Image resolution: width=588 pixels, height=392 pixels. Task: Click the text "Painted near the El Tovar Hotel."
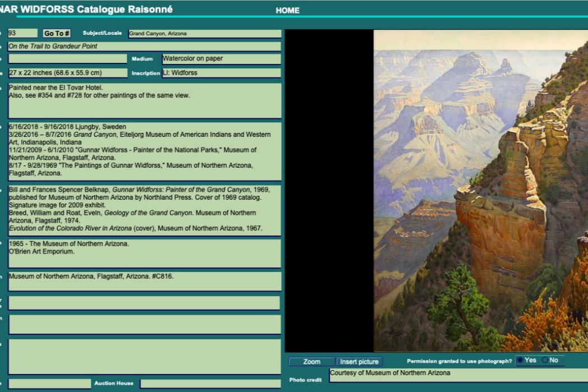coord(56,87)
